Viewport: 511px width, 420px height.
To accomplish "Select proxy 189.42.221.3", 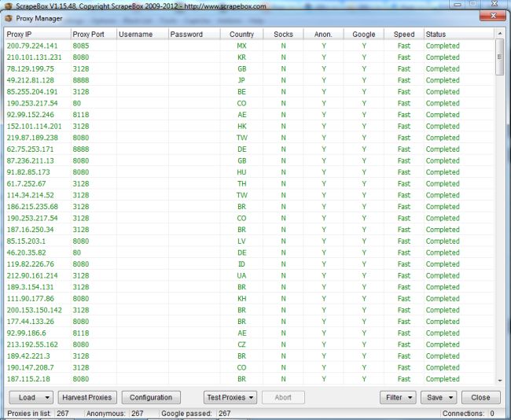I will point(250,356).
